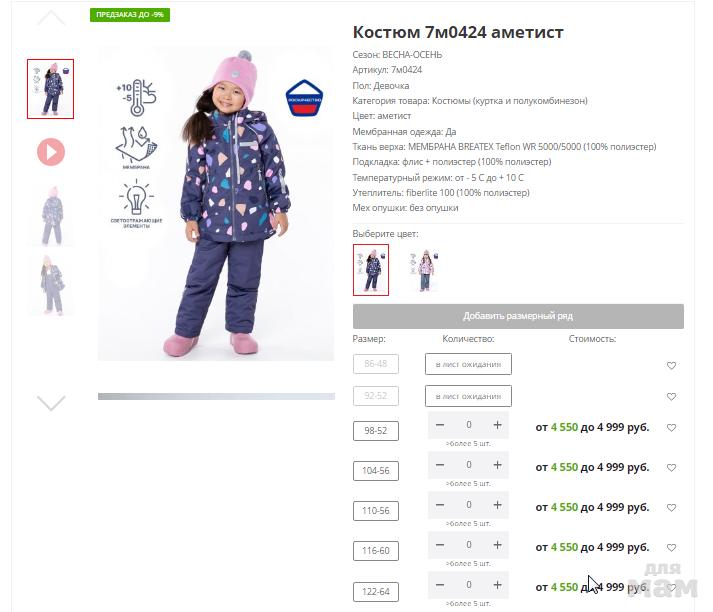This screenshot has height=612, width=713.
Task: Play the product video thumbnail
Action: 51,152
